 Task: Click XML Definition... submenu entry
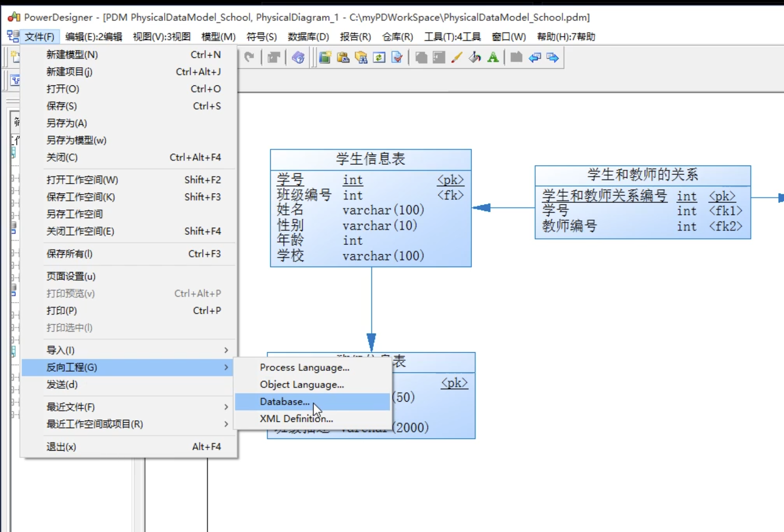(x=296, y=419)
